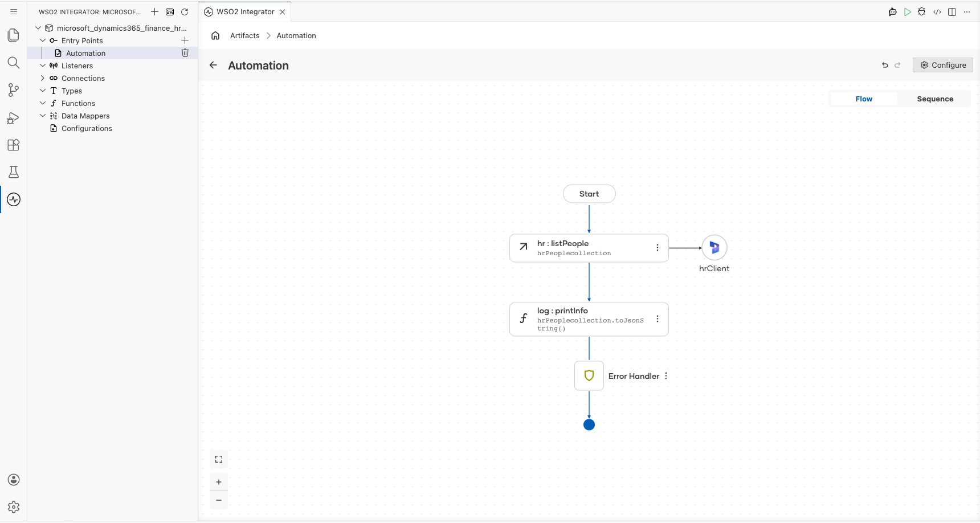The height and width of the screenshot is (523, 980).
Task: Start debugging with the bug icon
Action: pyautogui.click(x=922, y=11)
